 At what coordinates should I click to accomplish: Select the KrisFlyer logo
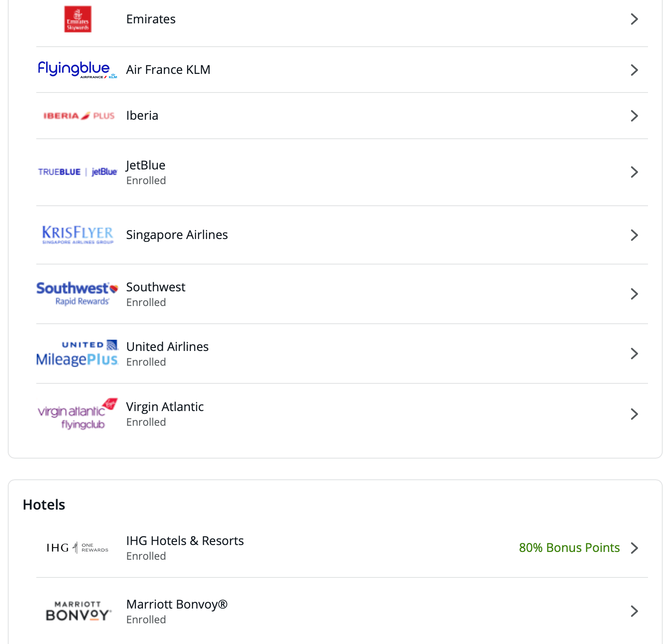[x=78, y=235]
